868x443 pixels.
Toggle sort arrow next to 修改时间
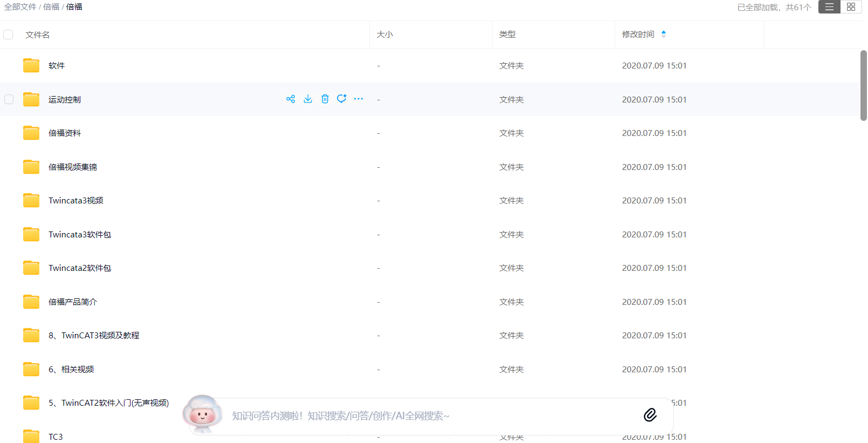(x=664, y=34)
